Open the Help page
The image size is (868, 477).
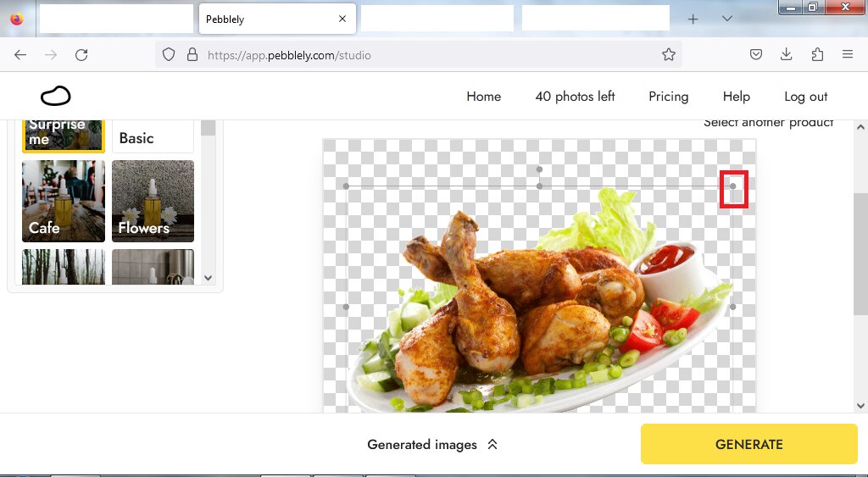pyautogui.click(x=737, y=97)
